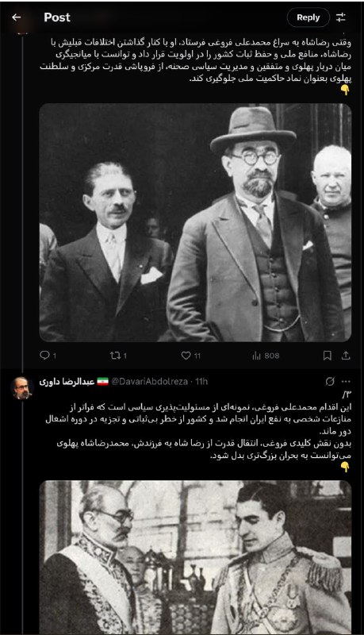Go back using the arrow icon
364x635 pixels.
coord(16,17)
